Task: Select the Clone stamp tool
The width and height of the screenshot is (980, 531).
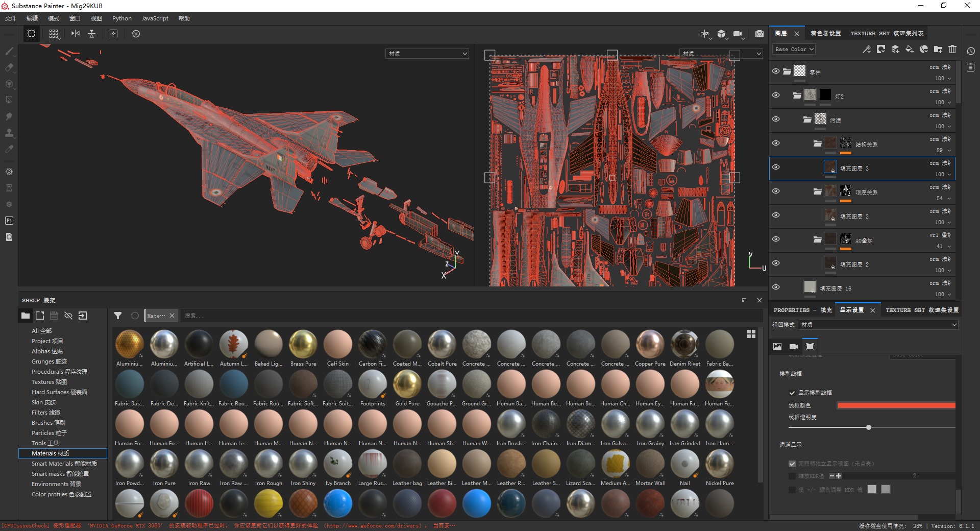Action: (x=9, y=133)
